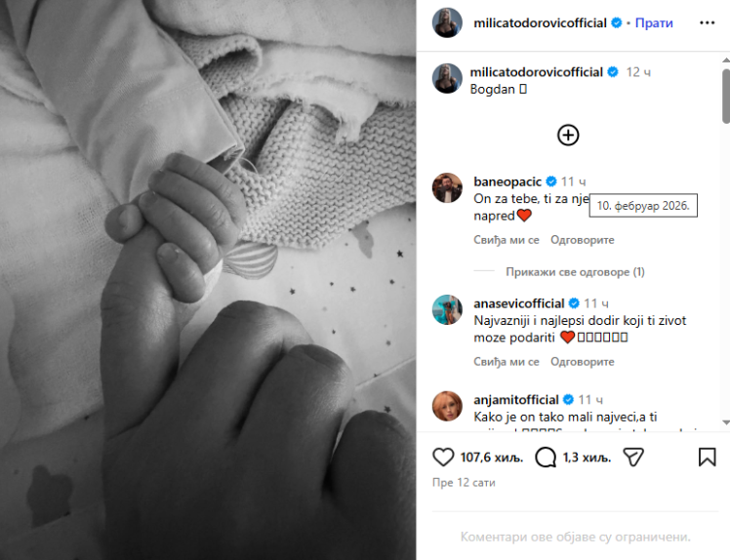Open the three-dots more options menu

(x=707, y=22)
